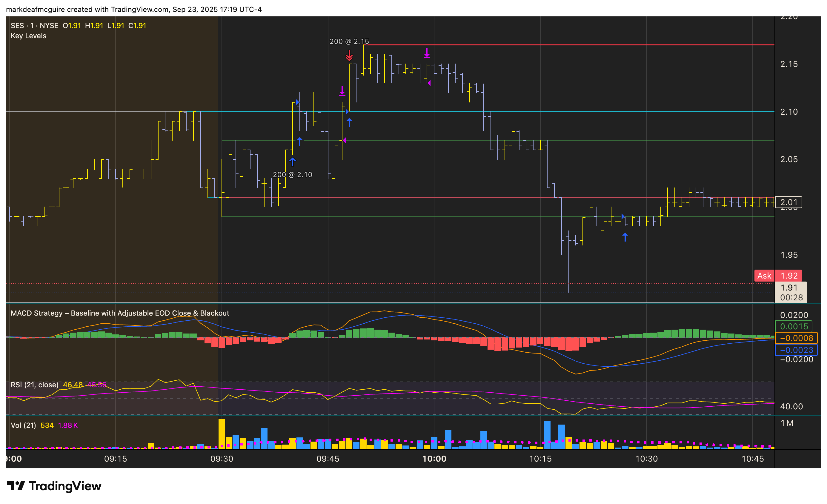
Task: Click the green 0.0015 MACD value box
Action: click(x=794, y=326)
